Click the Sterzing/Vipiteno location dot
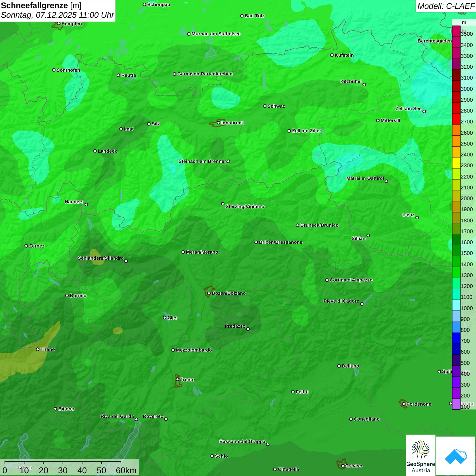Screen dimensions: 476x476 223,204
